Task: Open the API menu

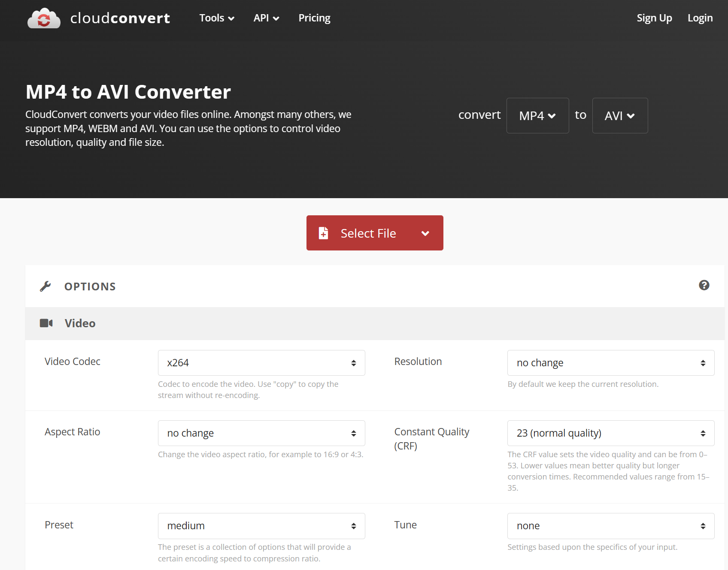Action: [x=266, y=18]
